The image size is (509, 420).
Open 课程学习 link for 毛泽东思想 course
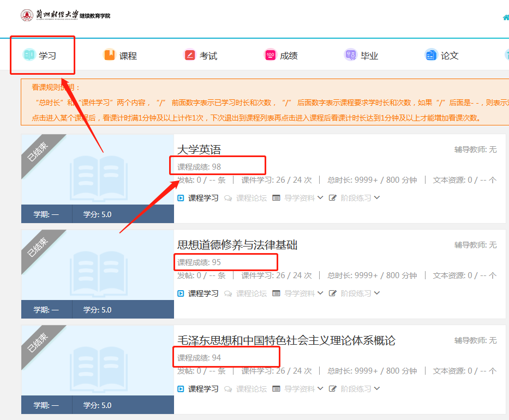coord(203,389)
